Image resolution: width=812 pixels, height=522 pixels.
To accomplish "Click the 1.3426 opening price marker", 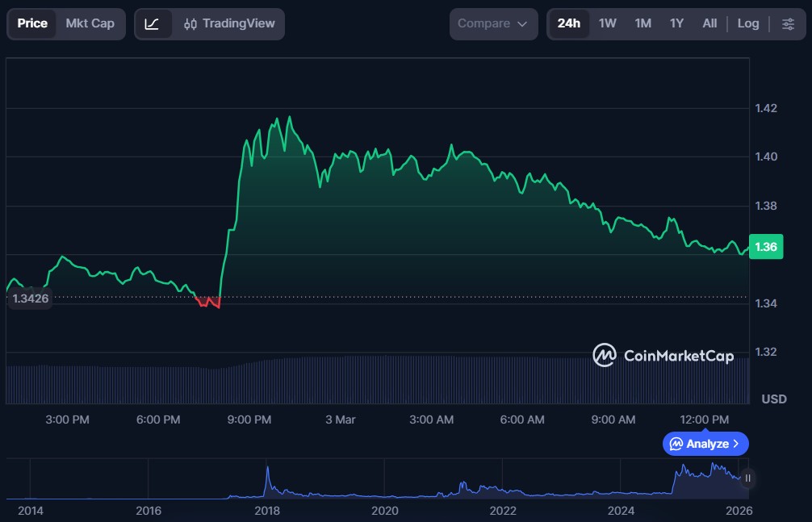I will coord(31,299).
